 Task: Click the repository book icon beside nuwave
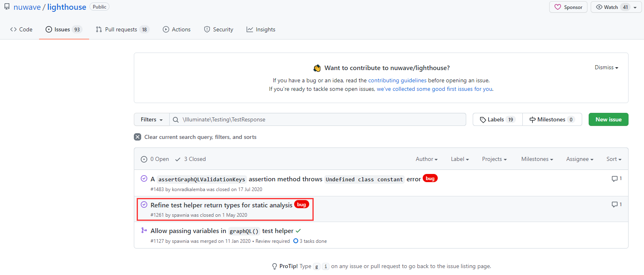pos(7,7)
